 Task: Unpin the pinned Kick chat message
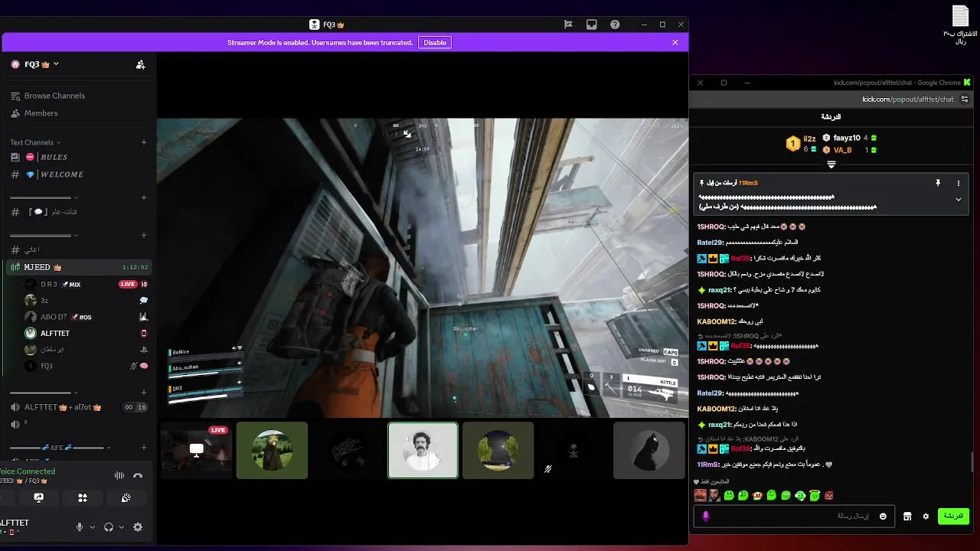click(x=937, y=184)
